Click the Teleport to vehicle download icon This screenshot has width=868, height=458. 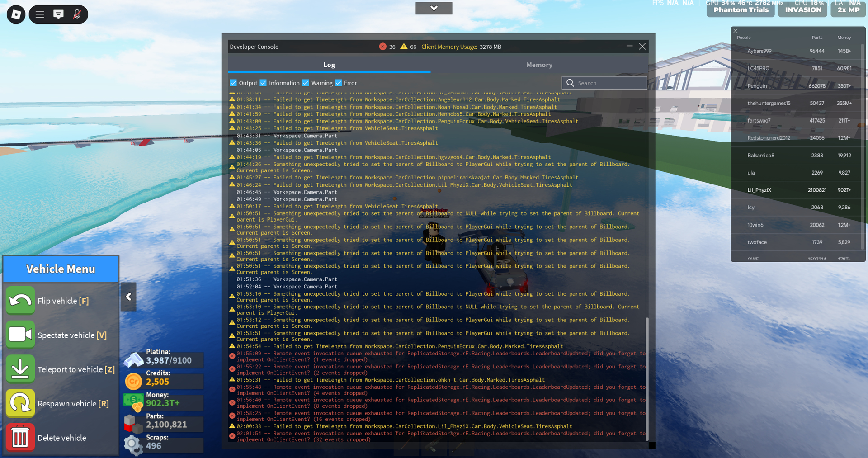point(20,369)
